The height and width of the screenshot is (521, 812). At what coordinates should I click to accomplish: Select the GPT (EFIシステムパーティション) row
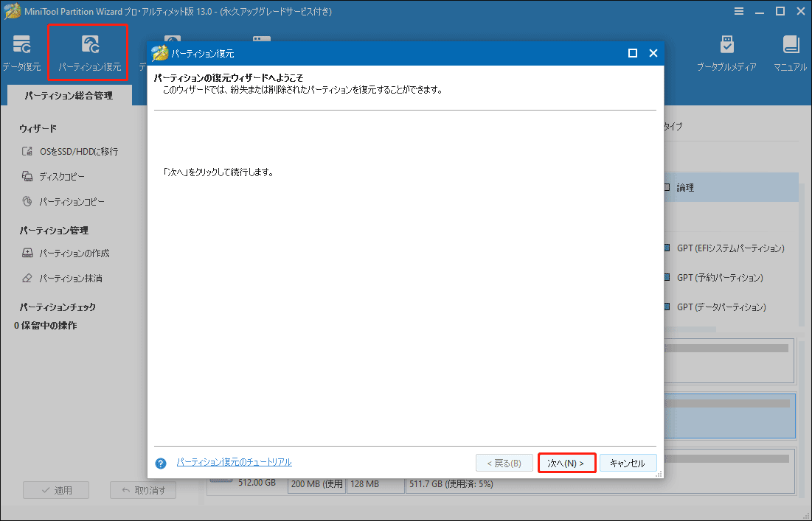731,248
